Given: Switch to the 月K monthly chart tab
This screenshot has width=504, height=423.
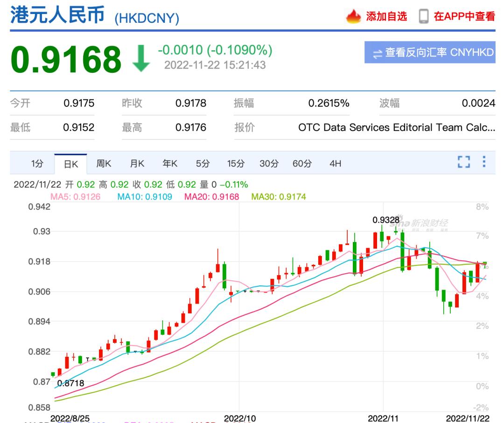Looking at the screenshot, I should point(136,163).
